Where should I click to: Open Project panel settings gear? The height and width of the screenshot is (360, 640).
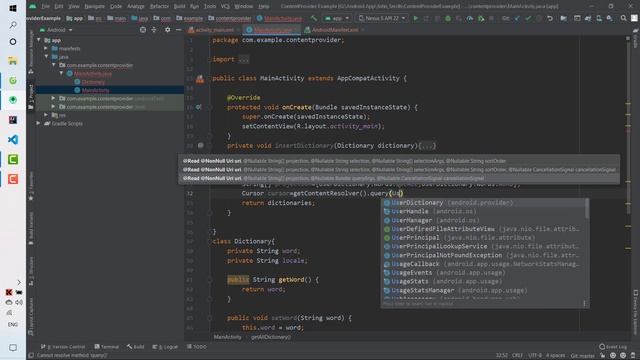click(x=167, y=30)
